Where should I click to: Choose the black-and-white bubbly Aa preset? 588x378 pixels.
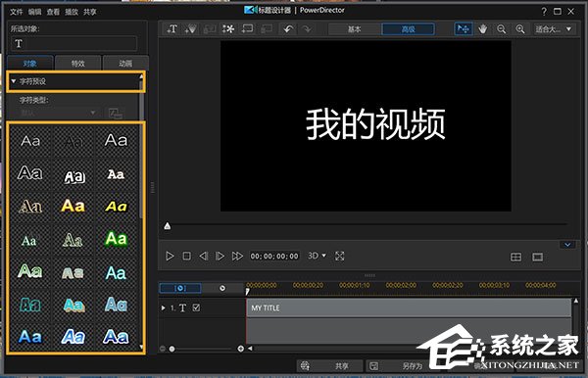click(x=74, y=176)
